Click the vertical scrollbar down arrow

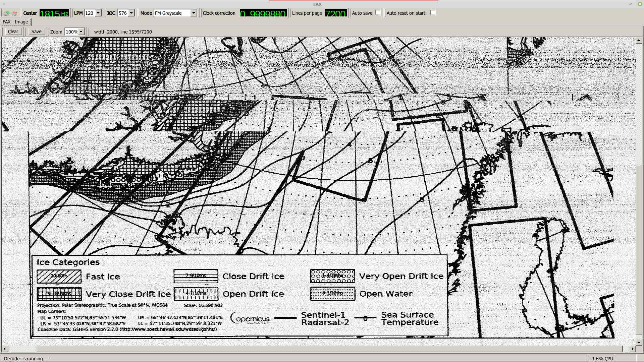639,343
